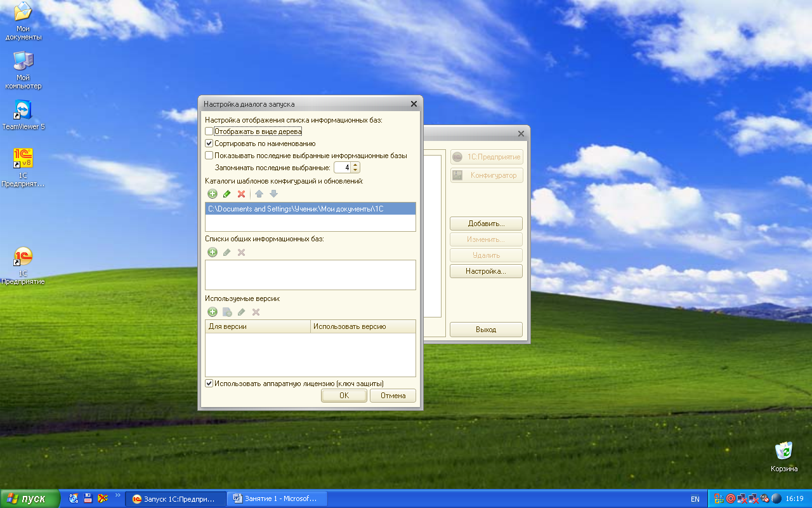The image size is (812, 508).
Task: Add a used version entry (green plus)
Action: pos(213,312)
